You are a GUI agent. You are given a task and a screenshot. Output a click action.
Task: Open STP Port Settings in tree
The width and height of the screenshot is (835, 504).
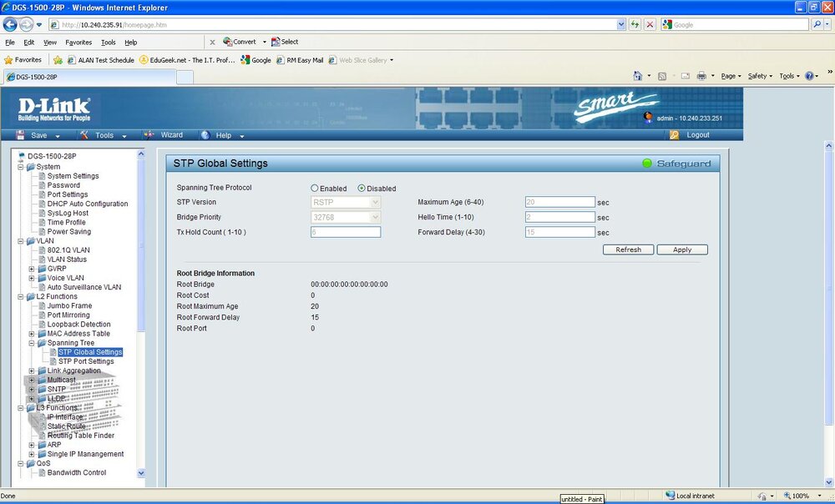(86, 361)
